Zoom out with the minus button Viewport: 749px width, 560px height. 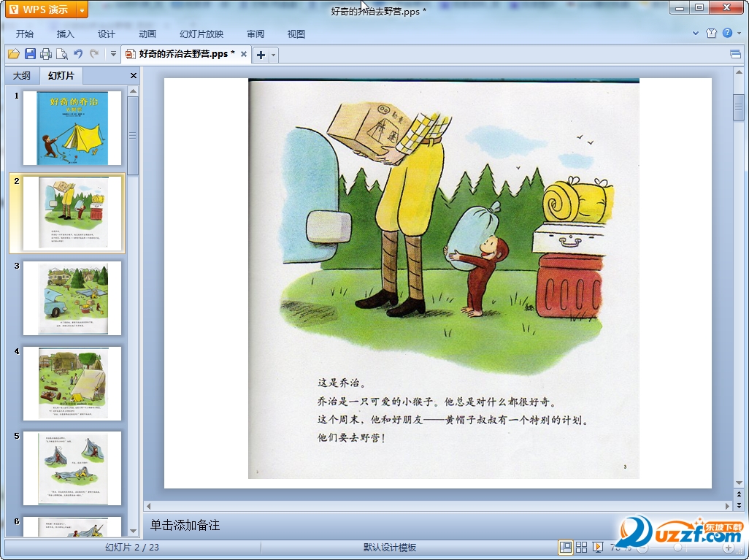[643, 548]
